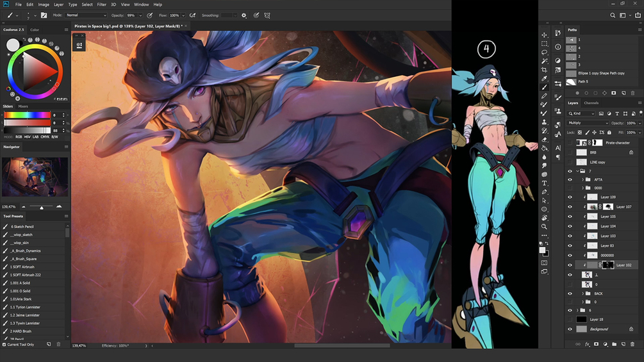Show the Pirate-character layer
Viewport: 644px width, 362px height.
[570, 143]
